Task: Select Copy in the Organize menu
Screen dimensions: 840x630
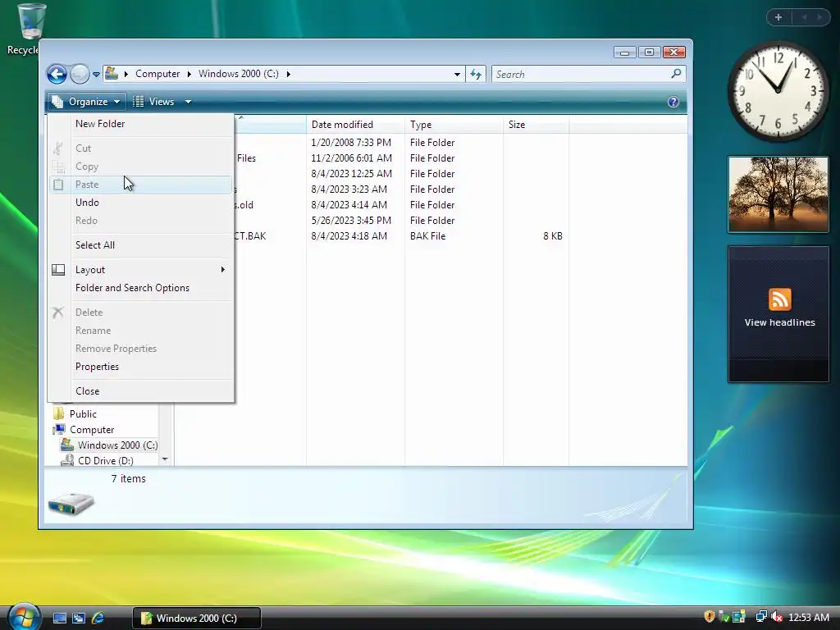Action: pos(141,167)
